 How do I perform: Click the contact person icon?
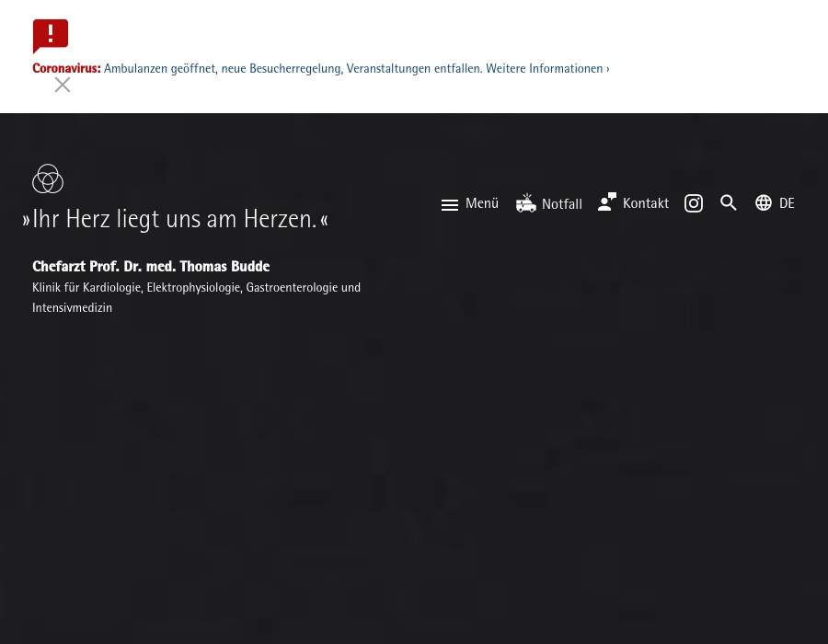tap(607, 202)
